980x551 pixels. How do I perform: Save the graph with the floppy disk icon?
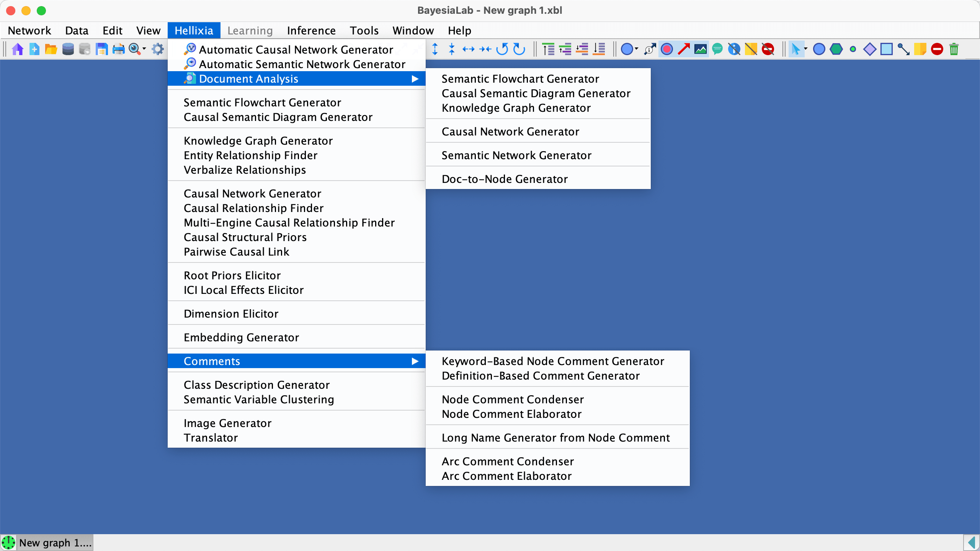pos(101,49)
